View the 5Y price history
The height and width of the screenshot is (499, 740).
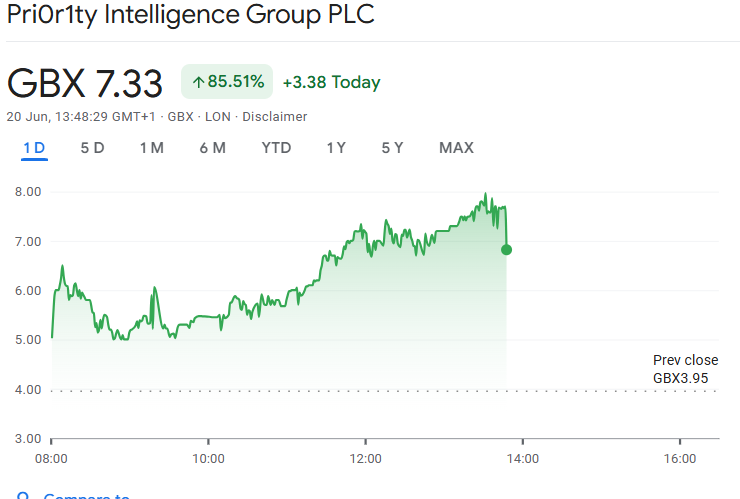click(x=392, y=148)
